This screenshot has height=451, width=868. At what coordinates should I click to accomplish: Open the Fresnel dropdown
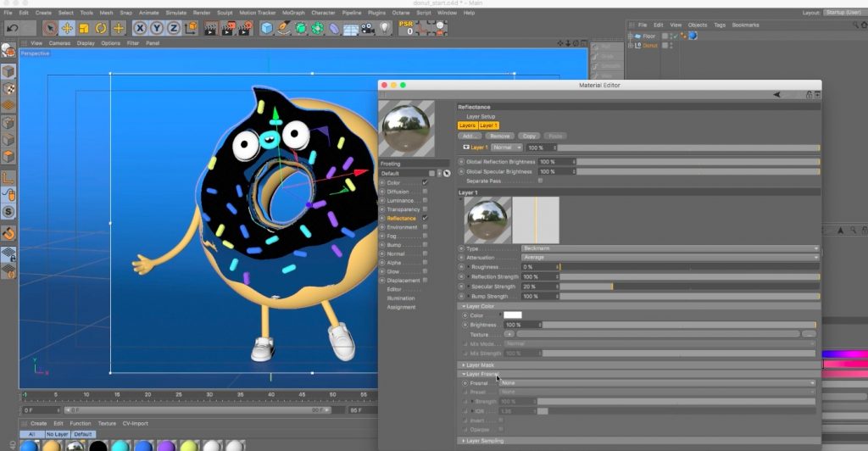657,383
